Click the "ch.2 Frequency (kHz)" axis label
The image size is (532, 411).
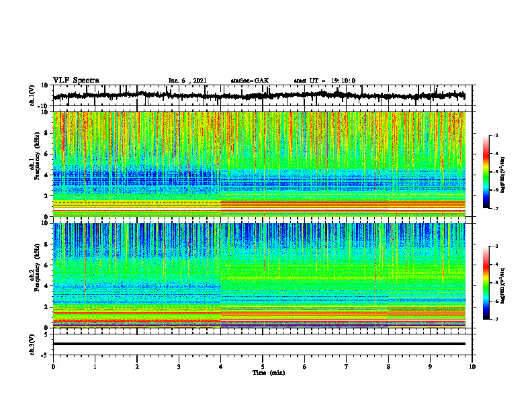click(34, 267)
